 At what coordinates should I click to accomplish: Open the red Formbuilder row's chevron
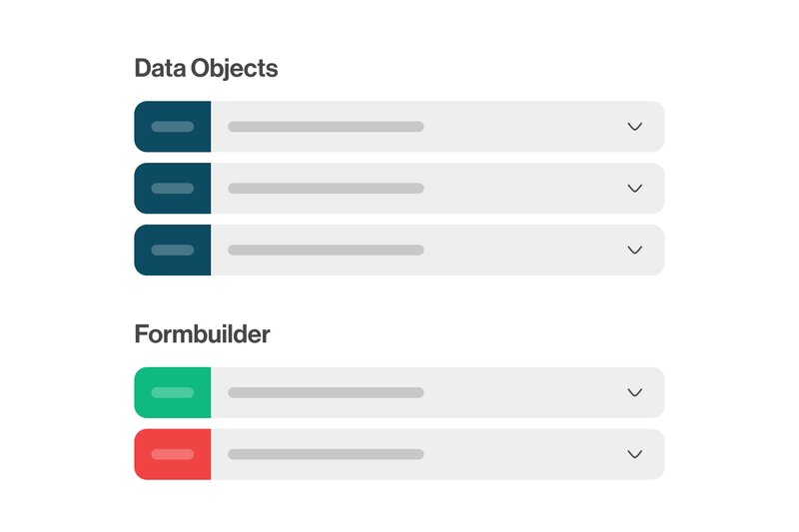pyautogui.click(x=634, y=454)
